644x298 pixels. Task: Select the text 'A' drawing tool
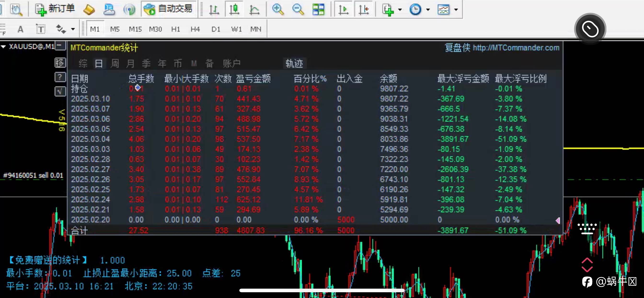[21, 29]
